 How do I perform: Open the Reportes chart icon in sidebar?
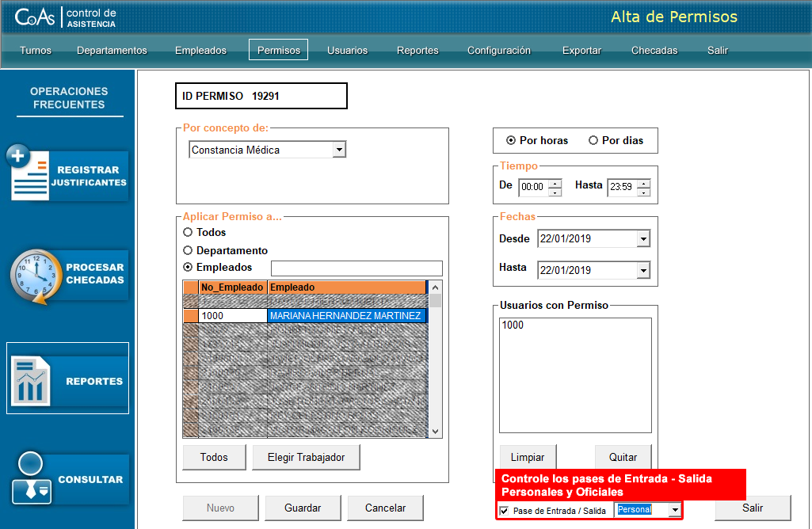[x=32, y=381]
